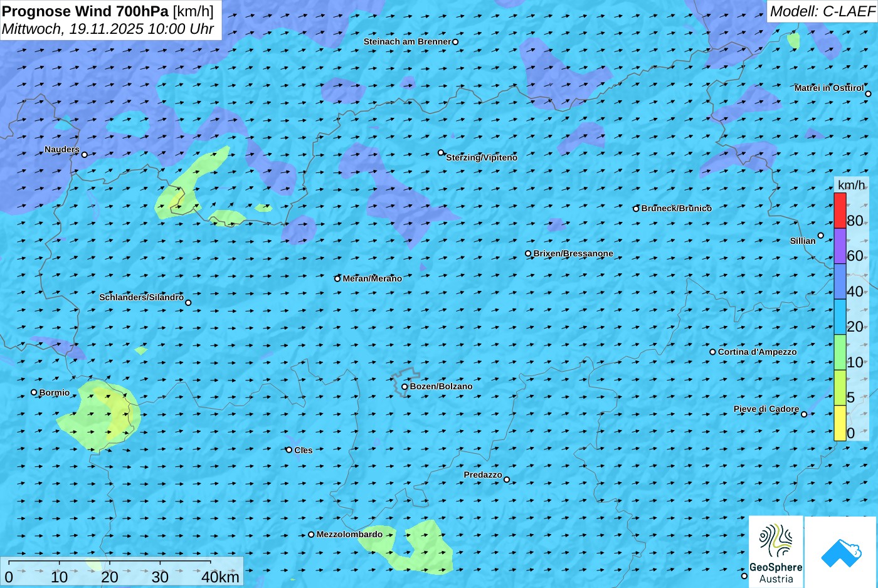Click the "Steinach am Brenner" text label
The image size is (878, 588).
(x=407, y=41)
